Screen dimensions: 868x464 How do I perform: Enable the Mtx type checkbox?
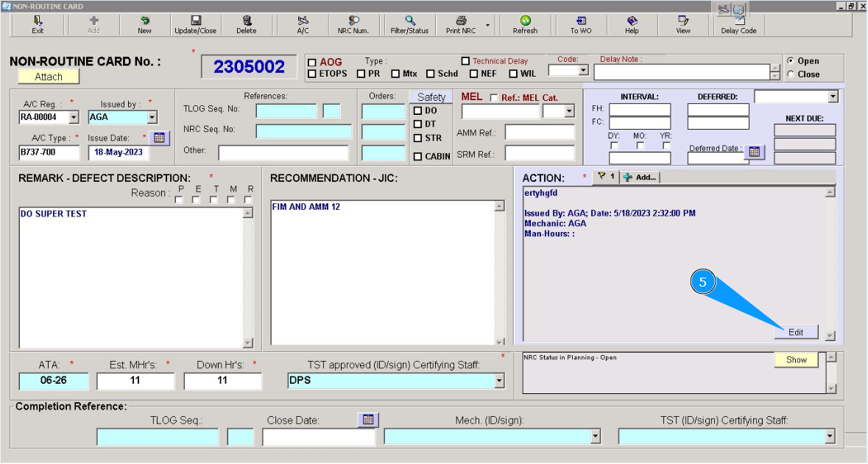[x=395, y=74]
